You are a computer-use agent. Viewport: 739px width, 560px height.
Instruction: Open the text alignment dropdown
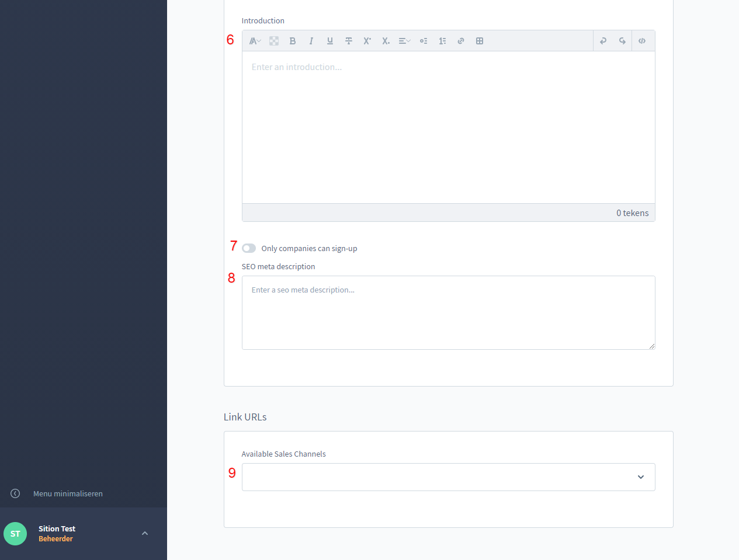point(404,41)
